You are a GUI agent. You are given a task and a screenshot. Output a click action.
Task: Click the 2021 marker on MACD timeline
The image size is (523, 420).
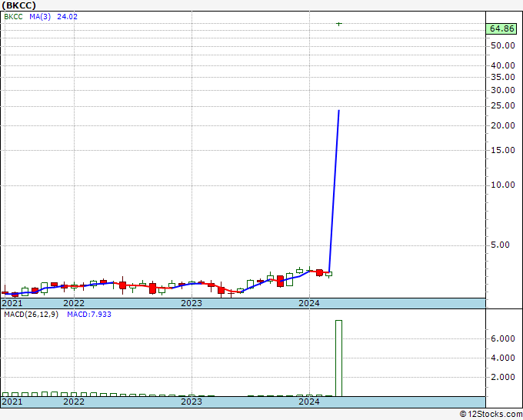pyautogui.click(x=12, y=402)
